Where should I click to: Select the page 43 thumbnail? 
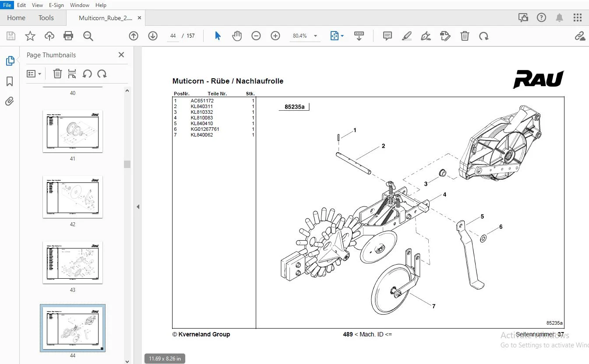click(73, 262)
